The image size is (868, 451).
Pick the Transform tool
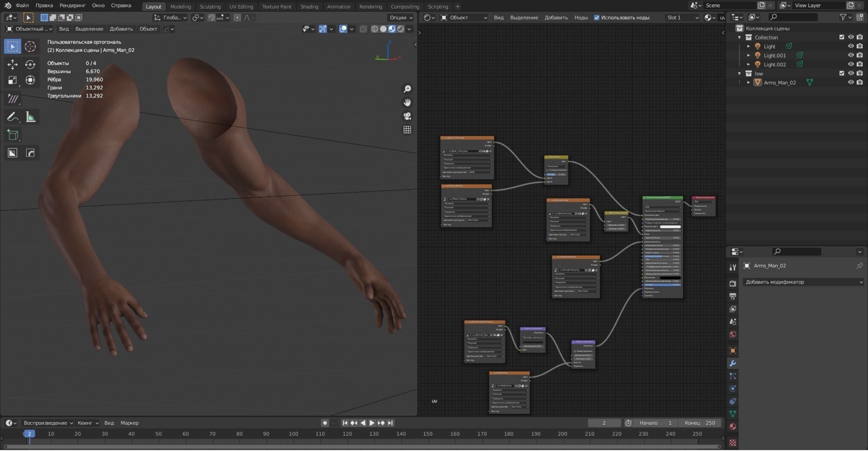[30, 80]
